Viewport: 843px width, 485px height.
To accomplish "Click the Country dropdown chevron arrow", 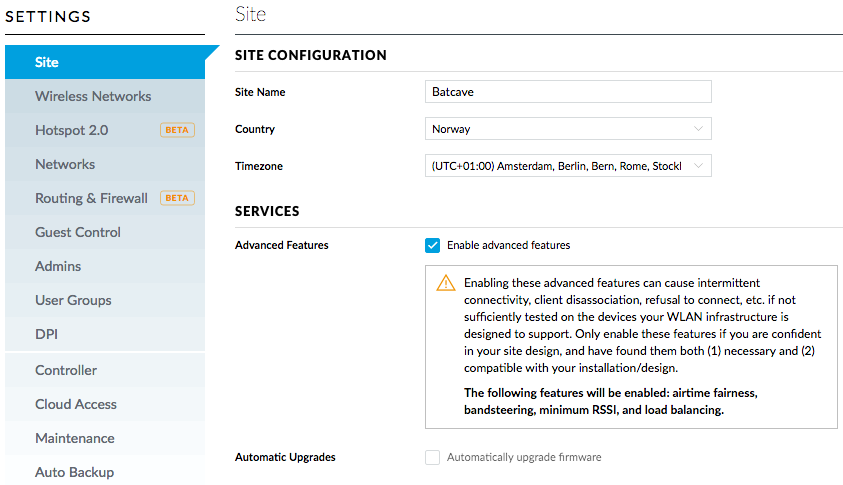I will click(x=698, y=129).
